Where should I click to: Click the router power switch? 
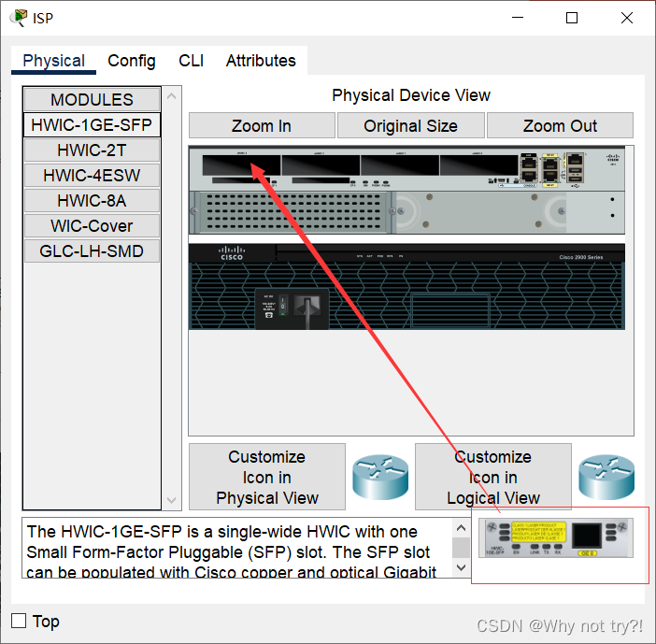283,305
